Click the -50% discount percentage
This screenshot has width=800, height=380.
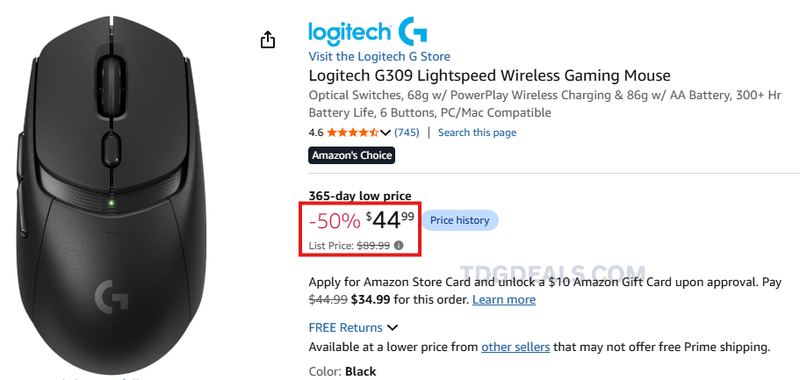335,221
